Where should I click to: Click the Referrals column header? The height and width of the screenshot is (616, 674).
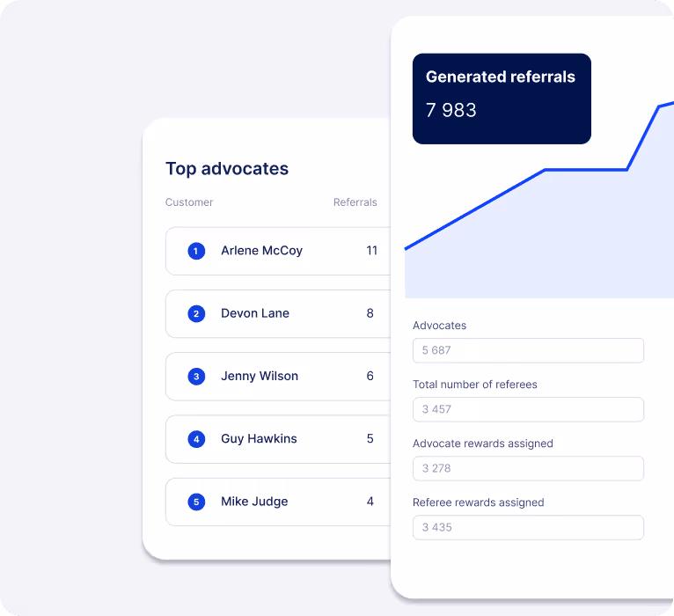[x=355, y=202]
